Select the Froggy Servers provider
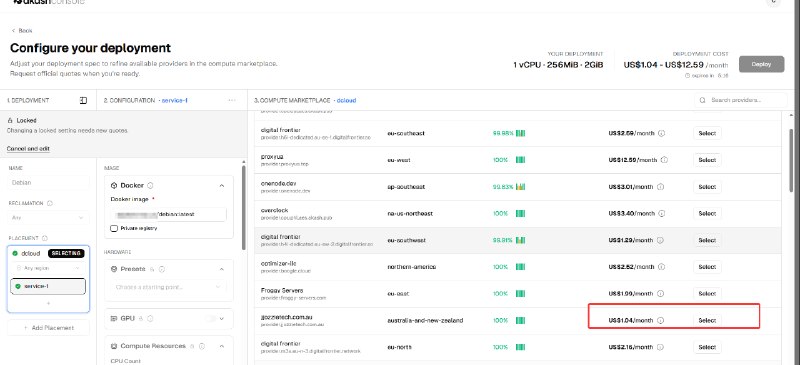 click(707, 294)
